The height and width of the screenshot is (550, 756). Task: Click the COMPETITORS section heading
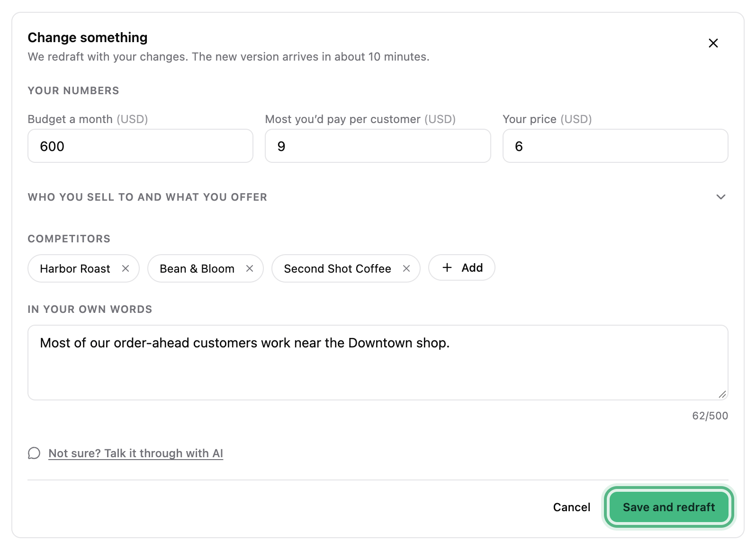(x=69, y=239)
